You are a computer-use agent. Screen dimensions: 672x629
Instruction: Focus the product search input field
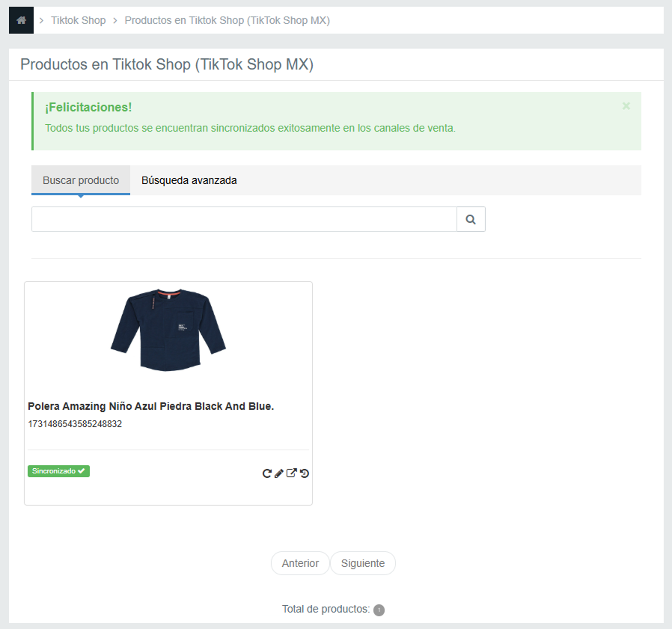244,219
